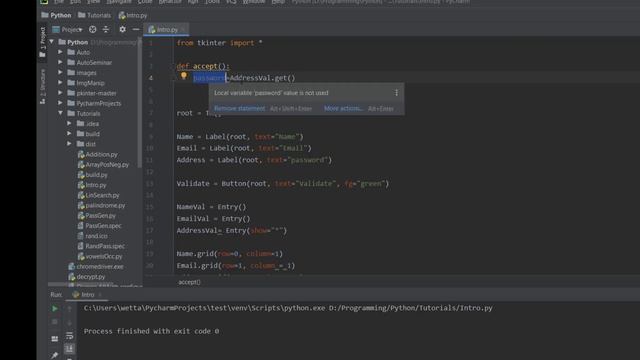The height and width of the screenshot is (360, 640).
Task: Open the Project view dropdown
Action: point(68,29)
